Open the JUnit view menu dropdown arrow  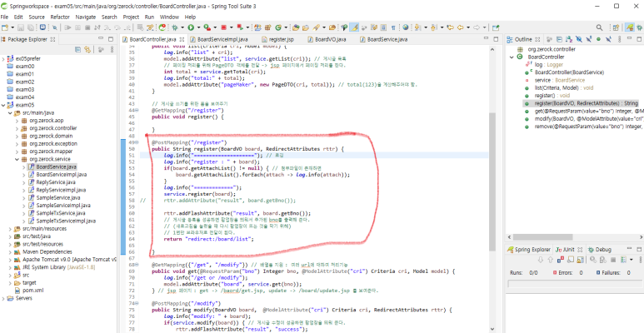632,260
